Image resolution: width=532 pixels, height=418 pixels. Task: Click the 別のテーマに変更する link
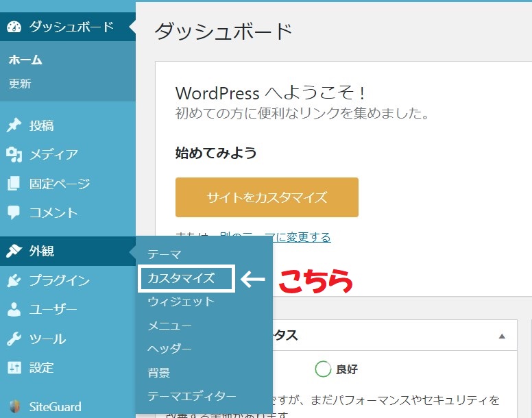(x=275, y=237)
